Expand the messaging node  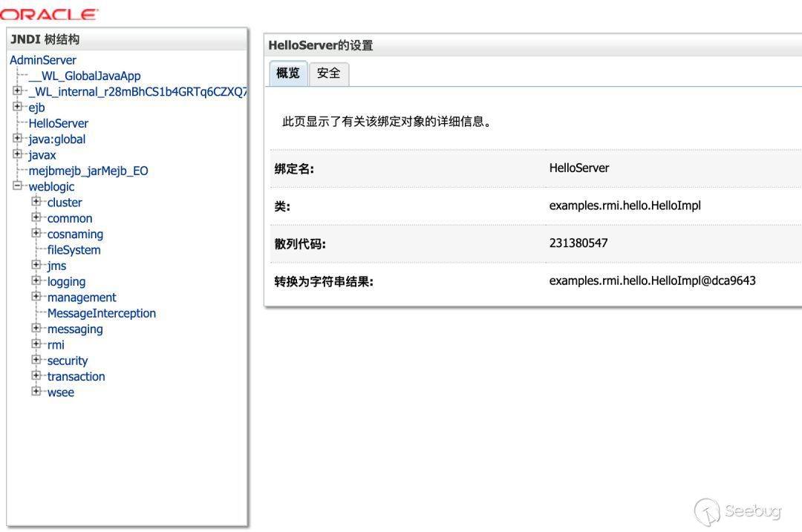[36, 328]
